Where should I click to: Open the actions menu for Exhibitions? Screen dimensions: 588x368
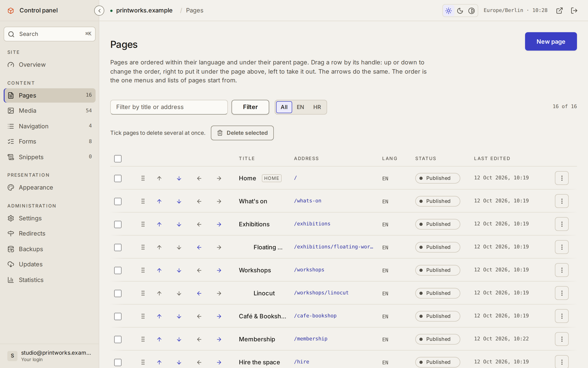click(x=562, y=224)
